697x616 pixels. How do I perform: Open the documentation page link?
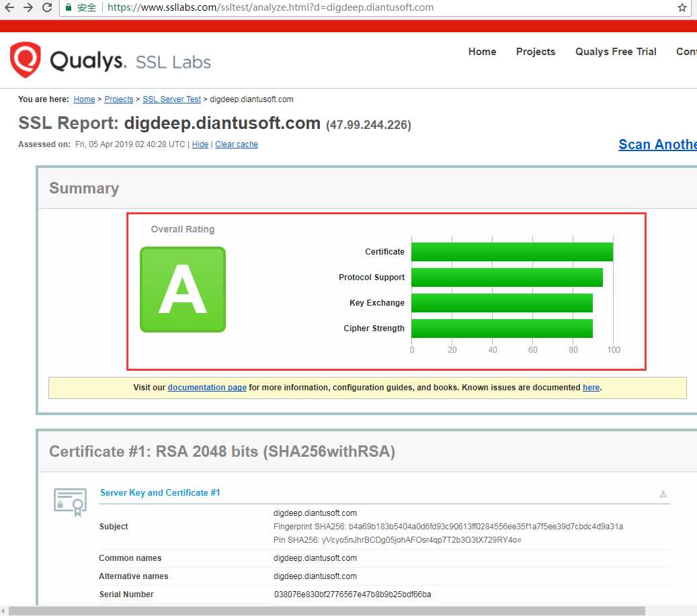coord(207,388)
